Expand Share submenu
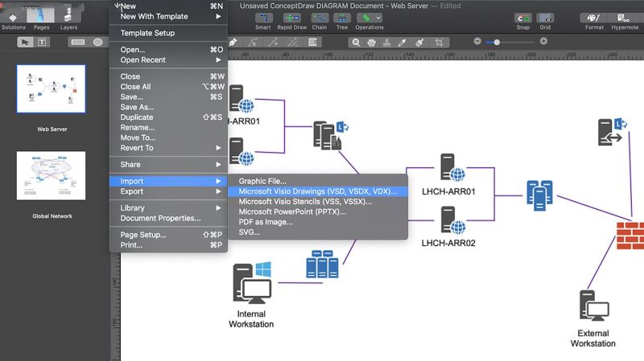 pos(169,165)
